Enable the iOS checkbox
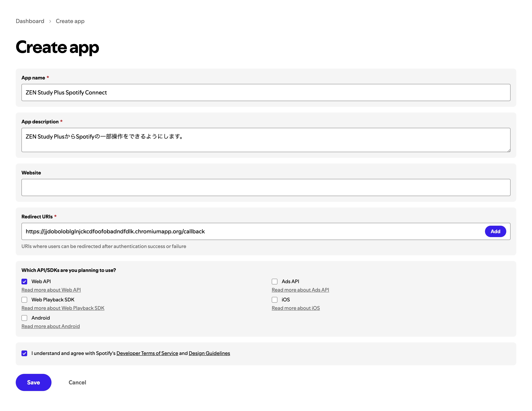The image size is (532, 411). click(x=274, y=300)
